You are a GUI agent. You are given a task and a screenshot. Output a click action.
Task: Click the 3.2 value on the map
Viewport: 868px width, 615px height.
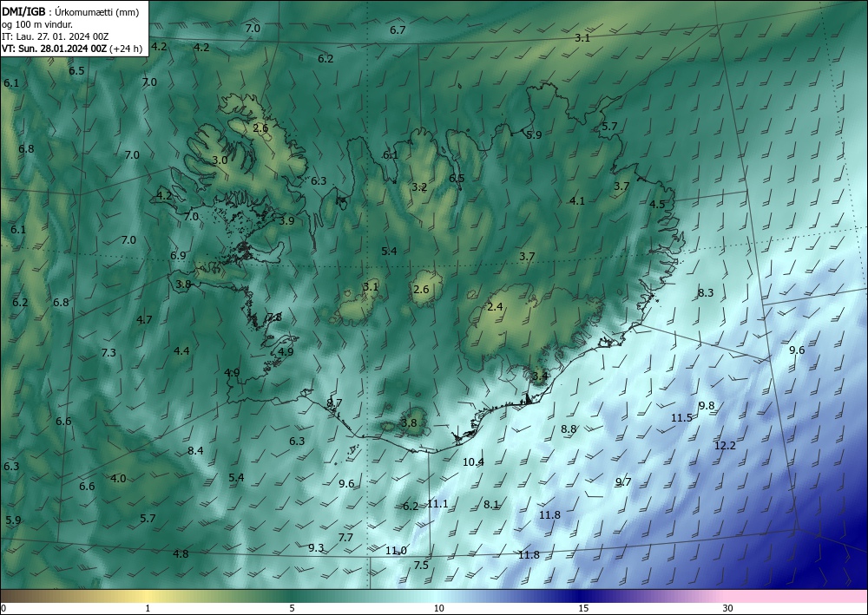[x=419, y=187]
